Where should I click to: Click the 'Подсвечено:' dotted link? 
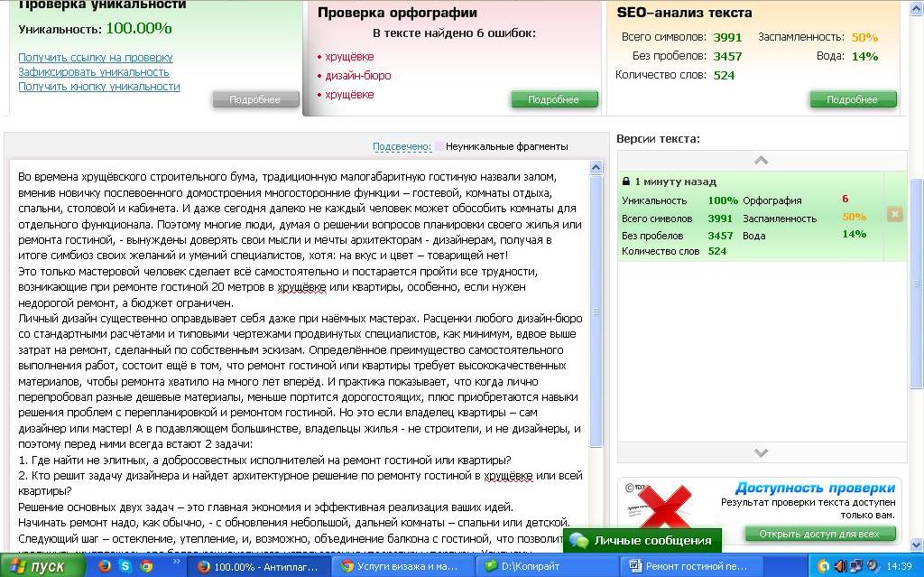point(402,146)
